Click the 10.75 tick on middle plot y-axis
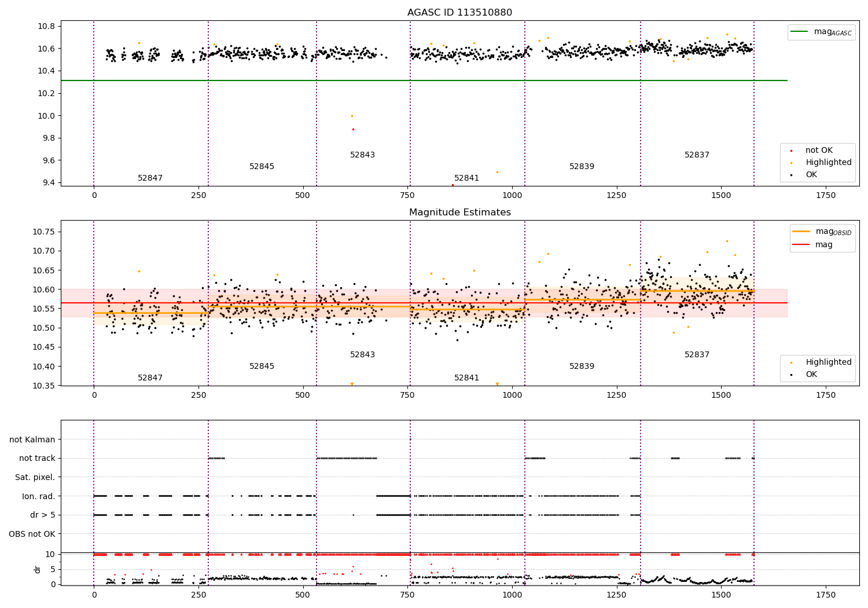Image resolution: width=868 pixels, height=608 pixels. coord(45,232)
